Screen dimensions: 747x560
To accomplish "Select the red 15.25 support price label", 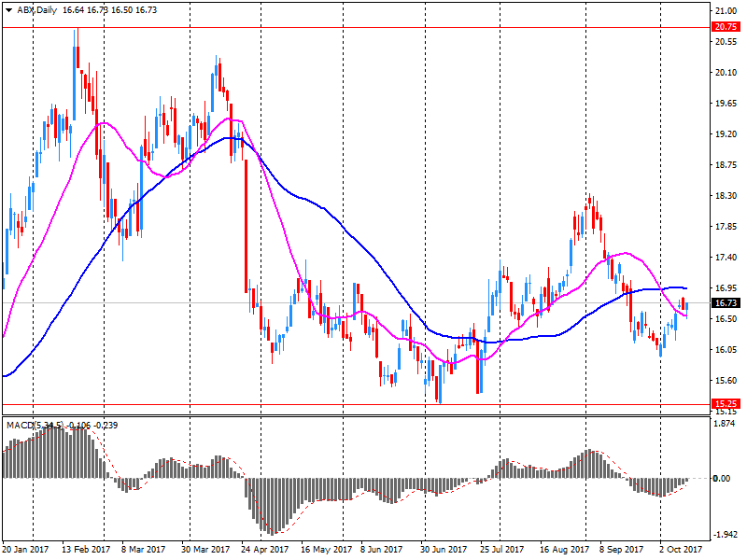I will coord(726,403).
